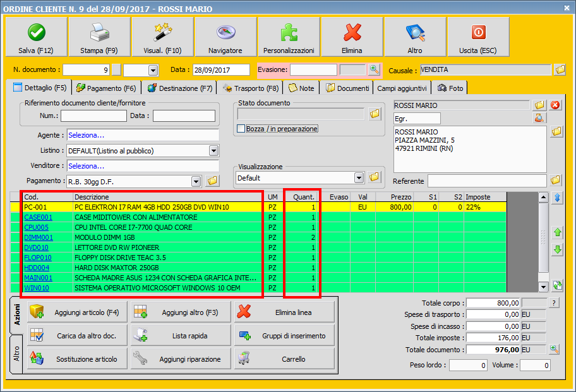Open the Note tab

pos(301,88)
